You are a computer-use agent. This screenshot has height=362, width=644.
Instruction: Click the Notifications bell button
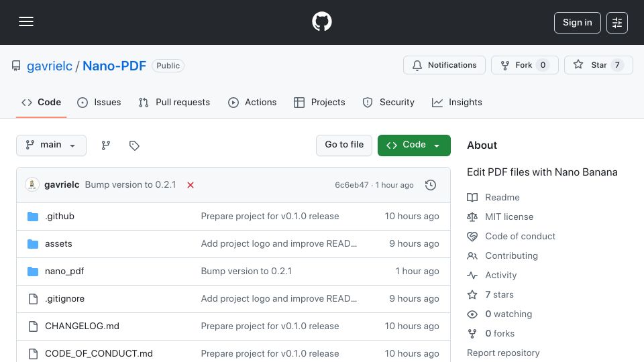(444, 65)
